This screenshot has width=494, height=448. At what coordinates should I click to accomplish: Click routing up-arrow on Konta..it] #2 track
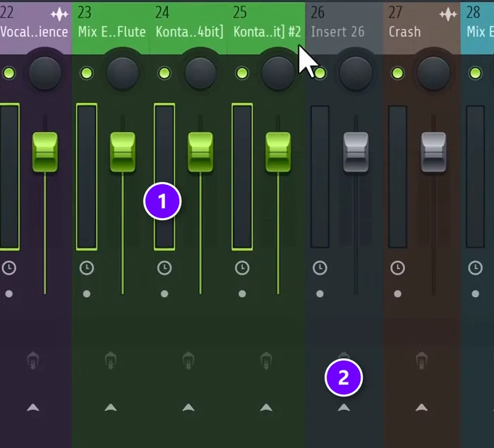pos(266,408)
